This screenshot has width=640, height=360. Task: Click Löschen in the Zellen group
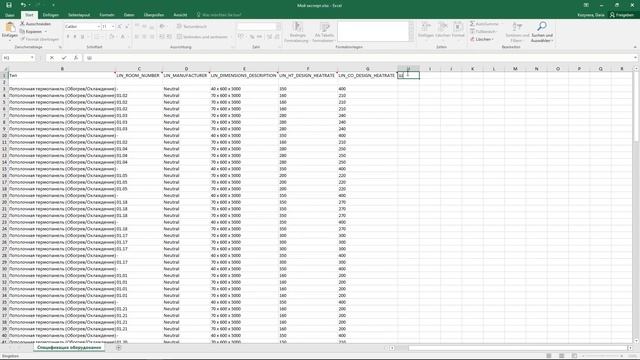coord(442,30)
